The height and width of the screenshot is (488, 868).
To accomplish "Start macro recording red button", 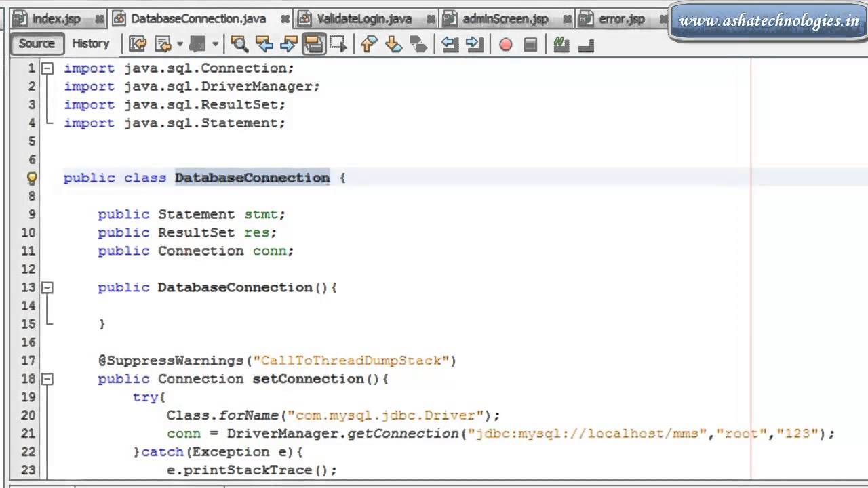I will click(x=506, y=45).
